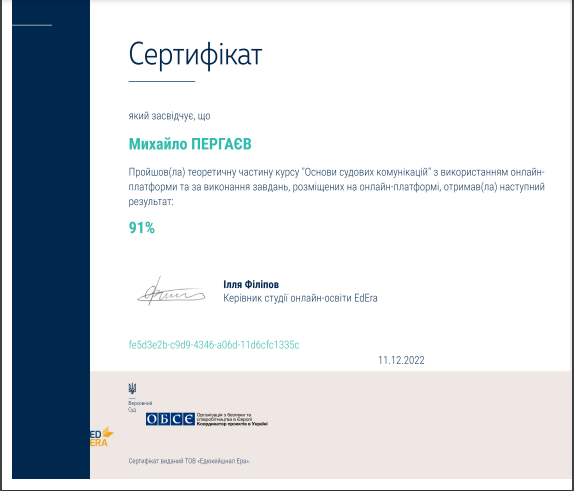Click the date "11.12.2022"

pyautogui.click(x=401, y=360)
